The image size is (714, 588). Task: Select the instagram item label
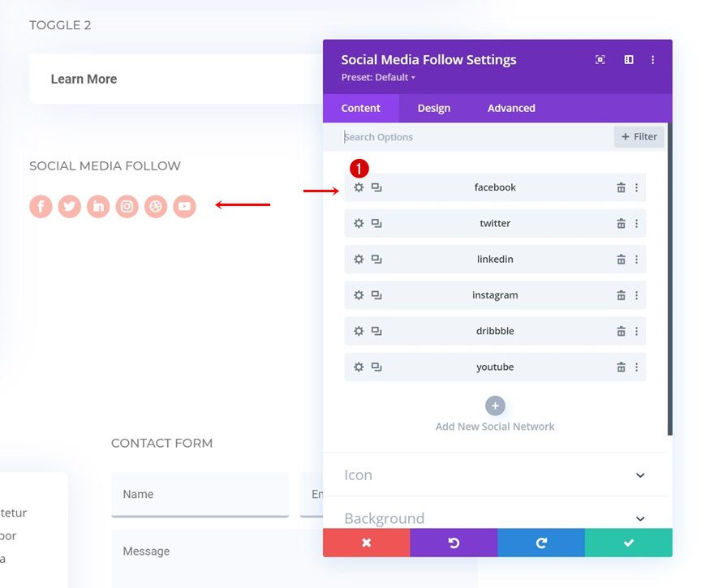tap(495, 295)
